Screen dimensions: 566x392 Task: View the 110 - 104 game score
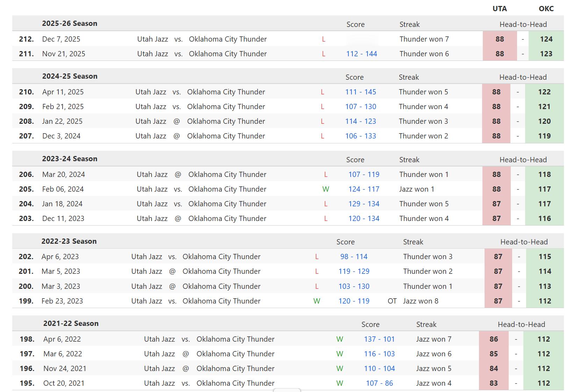(x=379, y=369)
